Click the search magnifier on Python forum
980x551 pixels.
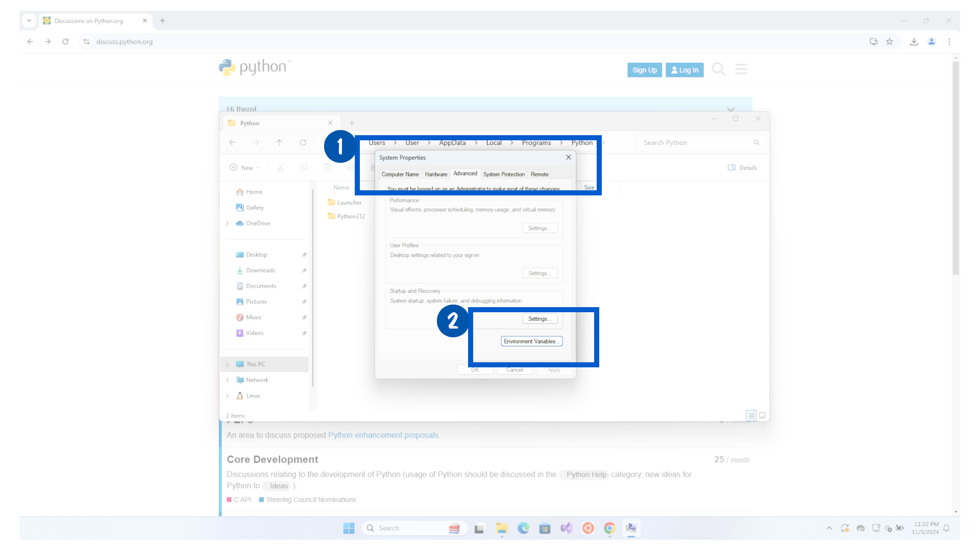coord(718,69)
